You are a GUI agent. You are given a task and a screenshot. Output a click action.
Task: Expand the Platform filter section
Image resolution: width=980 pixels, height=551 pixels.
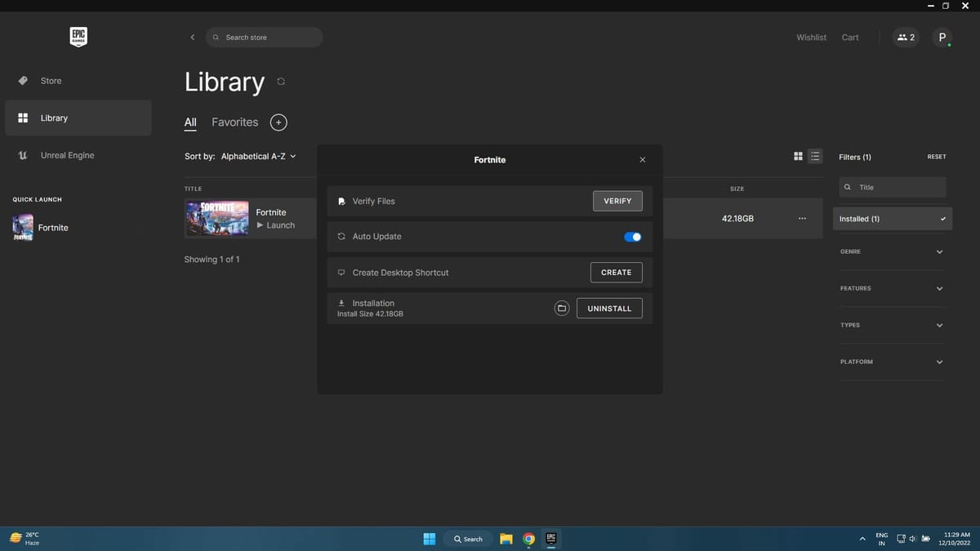pos(892,362)
